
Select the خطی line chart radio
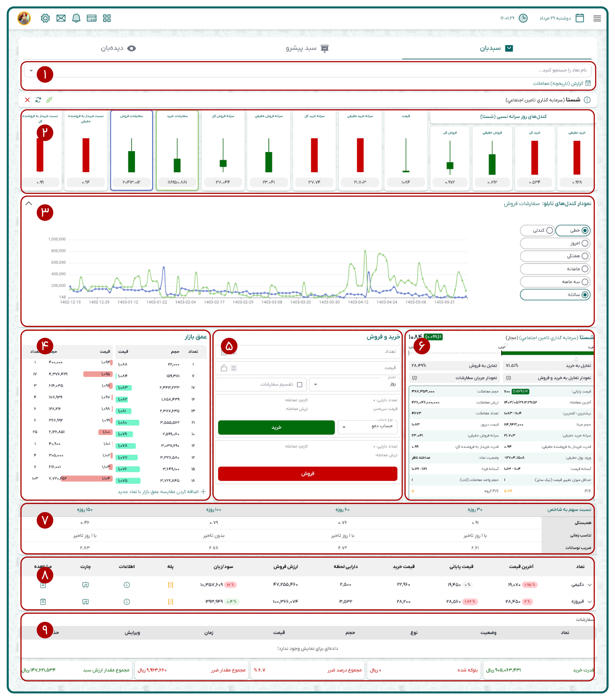coord(585,230)
